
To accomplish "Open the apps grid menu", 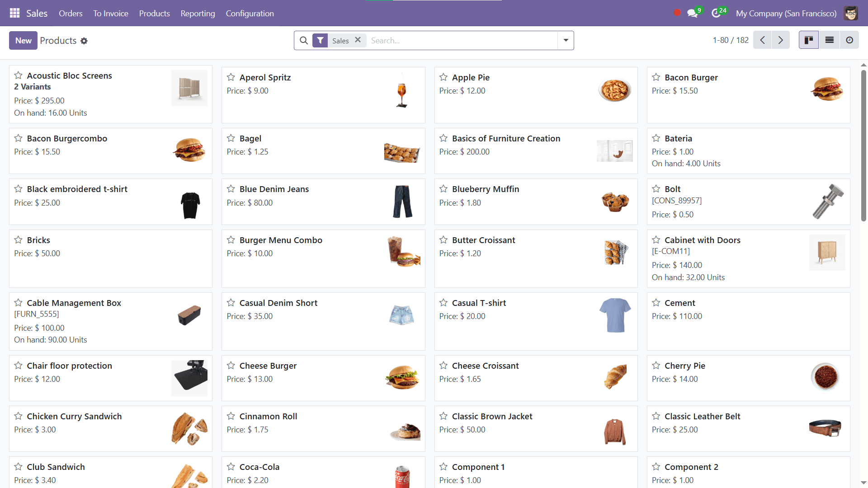I will 14,13.
